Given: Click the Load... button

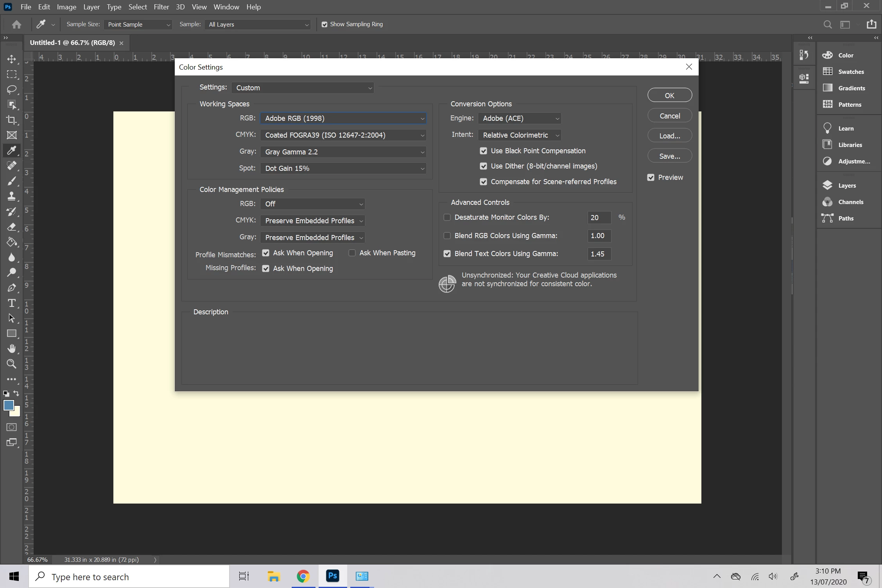Looking at the screenshot, I should [x=669, y=136].
